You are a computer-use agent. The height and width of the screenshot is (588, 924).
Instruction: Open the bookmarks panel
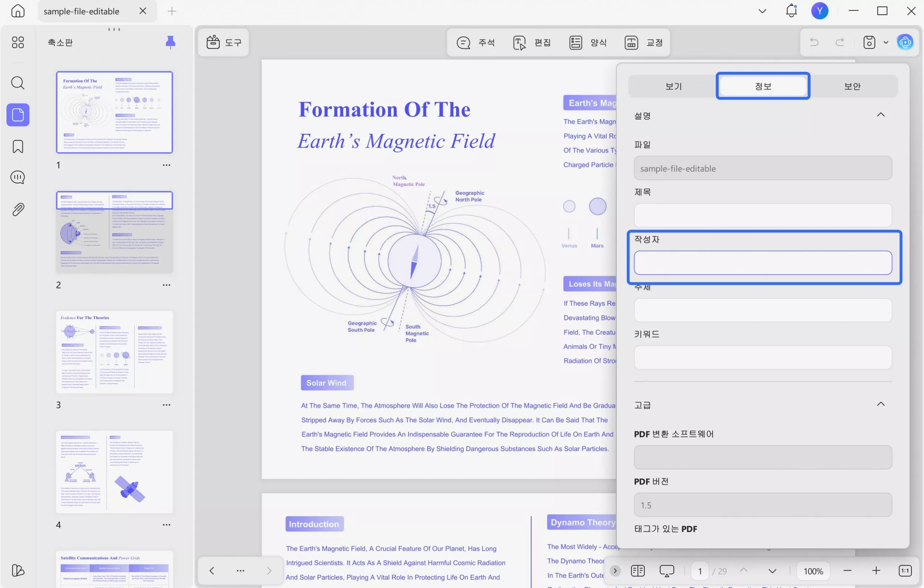pos(18,146)
